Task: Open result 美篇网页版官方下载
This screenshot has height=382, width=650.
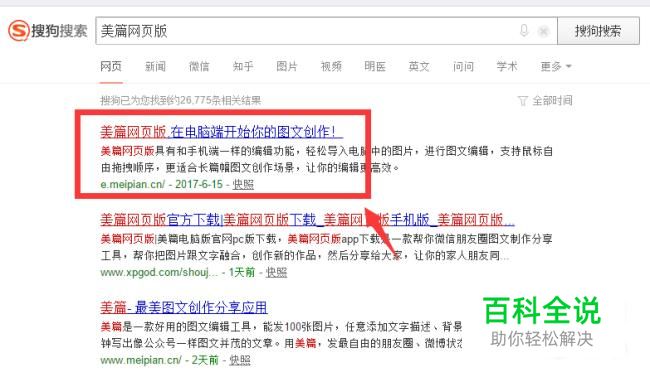Action: 307,220
